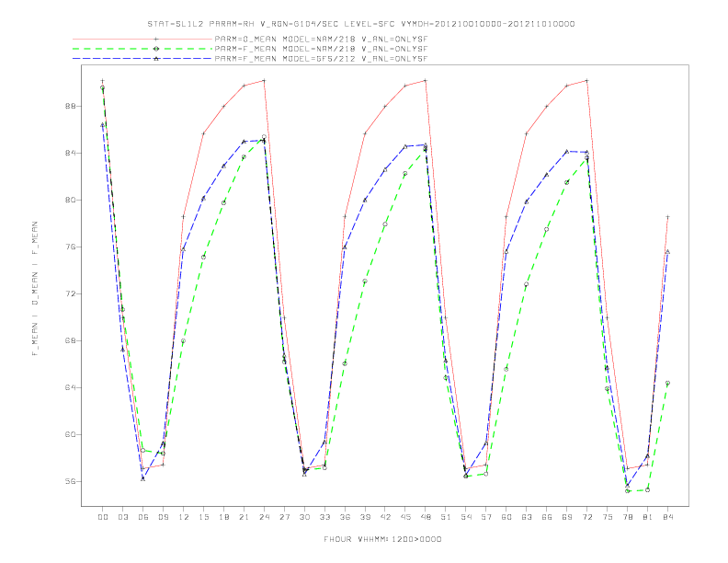Click x-axis forecast hour label 81
The image size is (728, 563).
pyautogui.click(x=648, y=517)
